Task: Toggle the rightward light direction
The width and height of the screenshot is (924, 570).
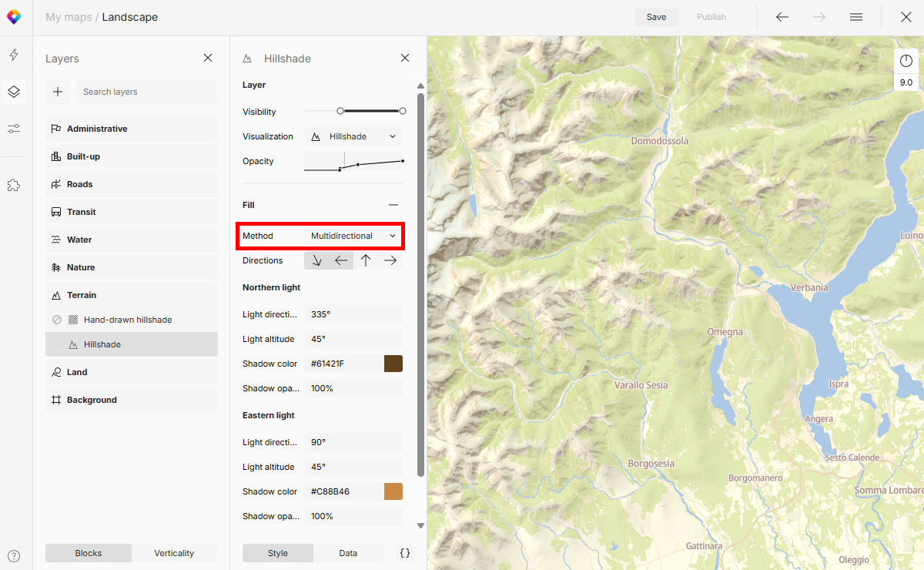Action: [390, 260]
